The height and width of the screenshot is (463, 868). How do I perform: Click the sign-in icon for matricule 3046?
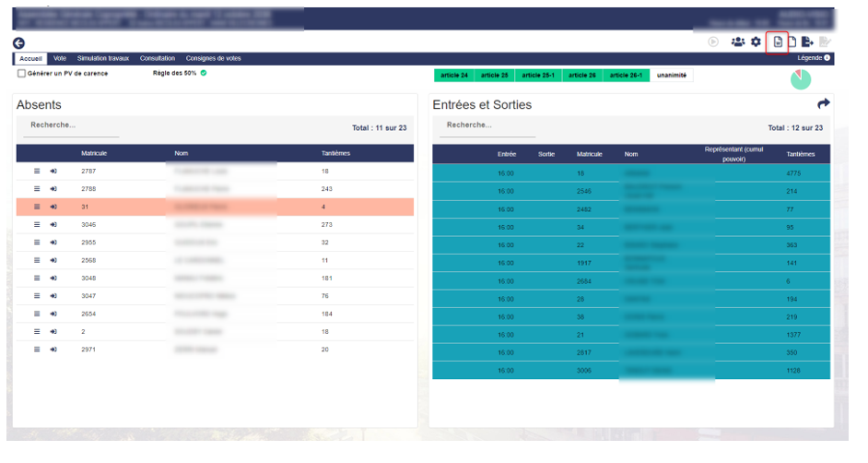point(53,225)
